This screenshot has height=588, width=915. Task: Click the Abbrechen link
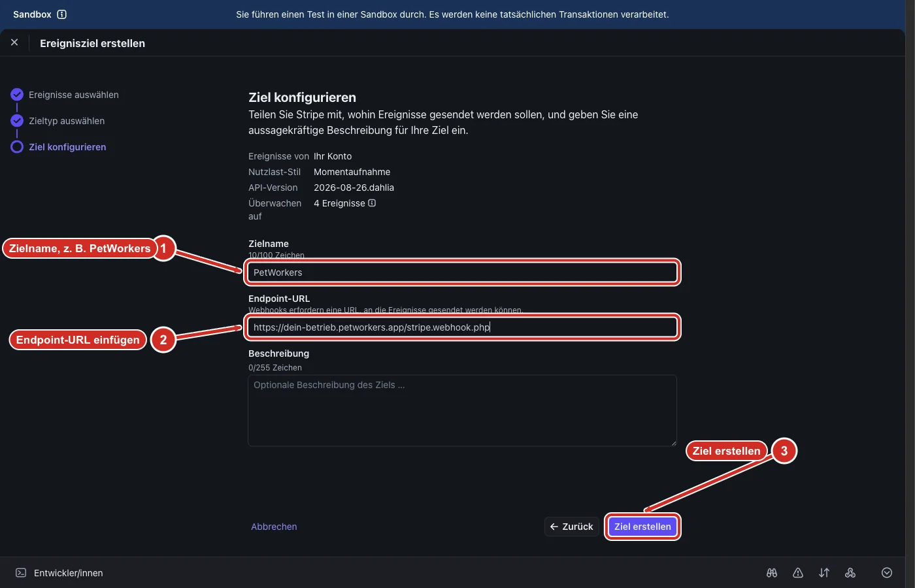click(x=274, y=527)
